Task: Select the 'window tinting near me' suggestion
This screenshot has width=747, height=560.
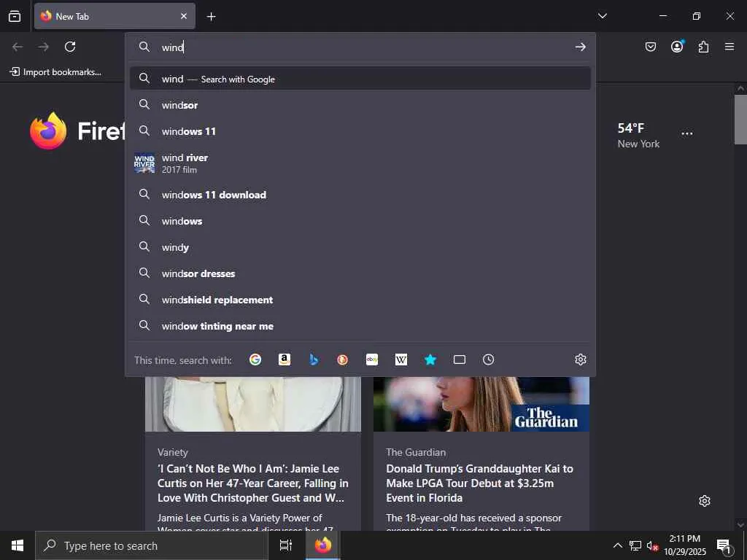Action: coord(360,326)
